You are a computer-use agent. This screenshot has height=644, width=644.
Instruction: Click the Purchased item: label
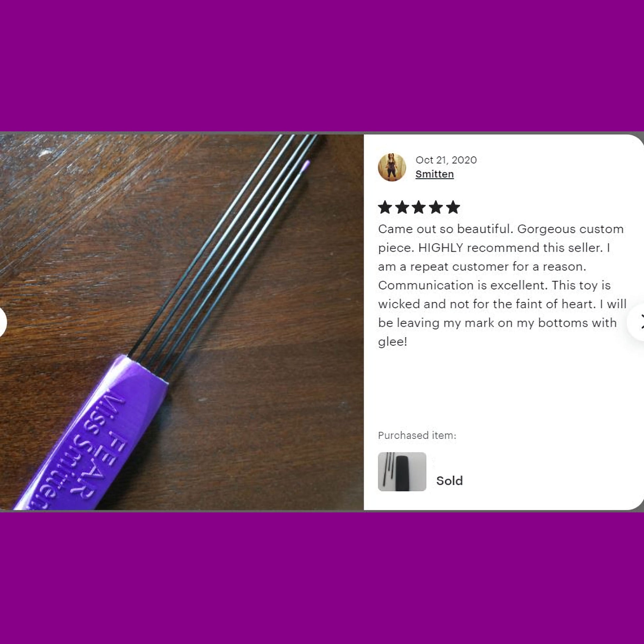tap(417, 435)
